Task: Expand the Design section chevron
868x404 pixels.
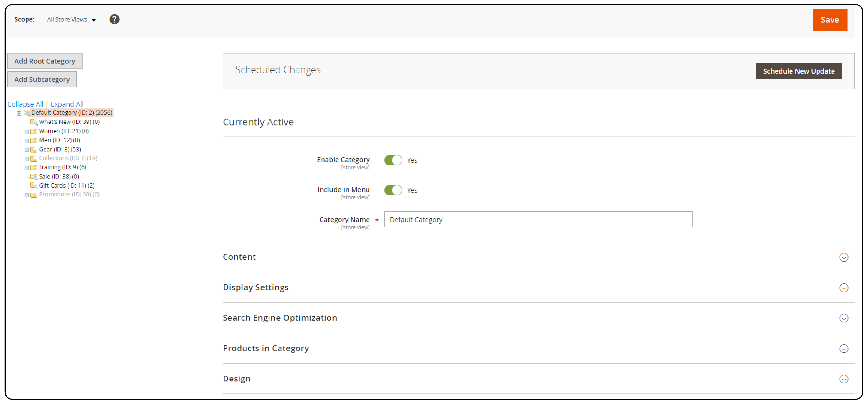Action: 843,379
